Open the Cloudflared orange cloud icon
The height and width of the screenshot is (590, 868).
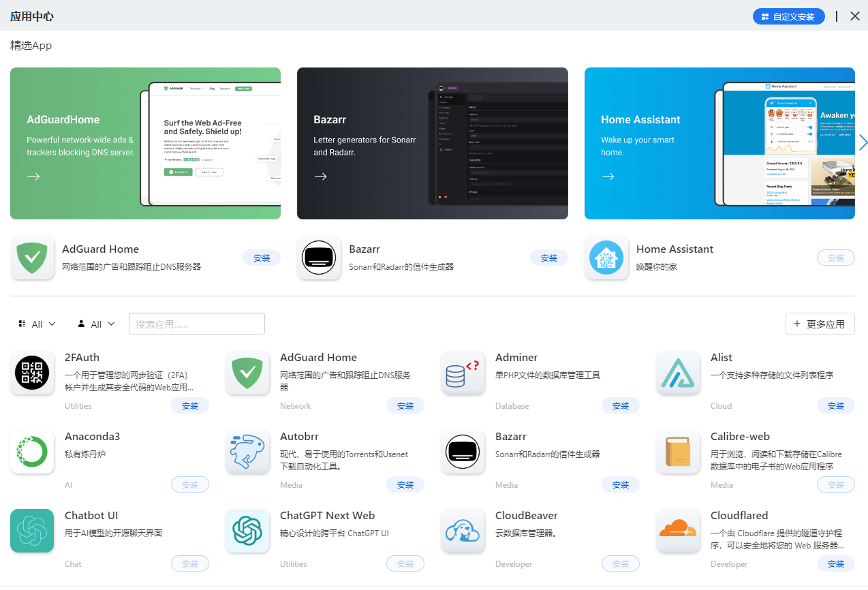[678, 531]
